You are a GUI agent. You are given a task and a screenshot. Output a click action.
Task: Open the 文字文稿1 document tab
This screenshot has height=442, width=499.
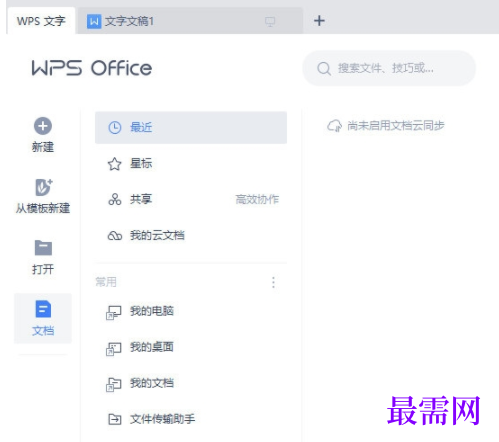point(190,21)
